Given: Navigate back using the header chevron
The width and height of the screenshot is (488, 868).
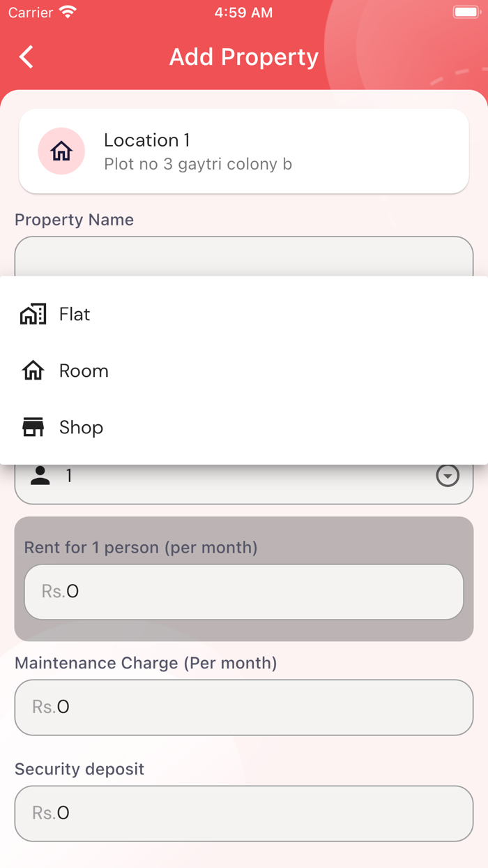Looking at the screenshot, I should (26, 57).
